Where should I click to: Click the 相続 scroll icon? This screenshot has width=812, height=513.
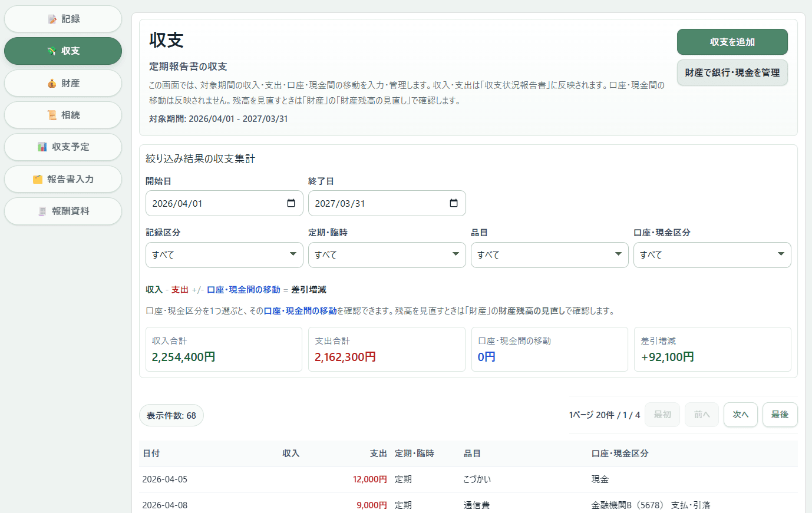tap(52, 115)
